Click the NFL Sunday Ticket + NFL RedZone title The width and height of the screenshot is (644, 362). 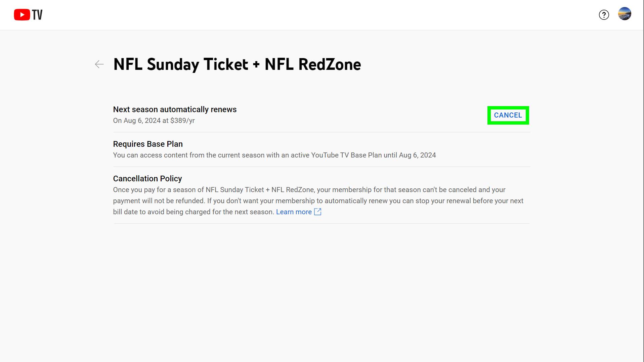point(237,64)
